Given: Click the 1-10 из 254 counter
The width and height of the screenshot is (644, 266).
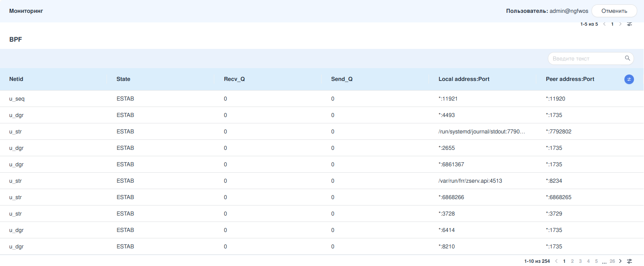Looking at the screenshot, I should 537,261.
